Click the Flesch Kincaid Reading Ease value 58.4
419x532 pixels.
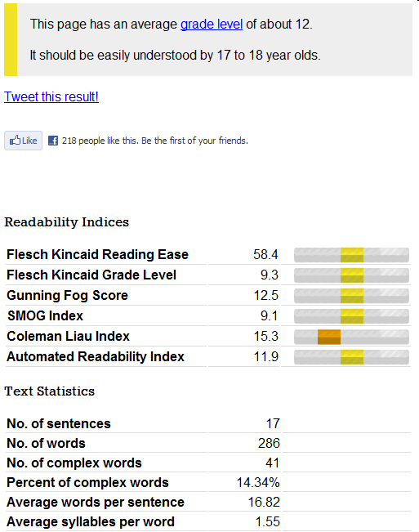coord(265,254)
